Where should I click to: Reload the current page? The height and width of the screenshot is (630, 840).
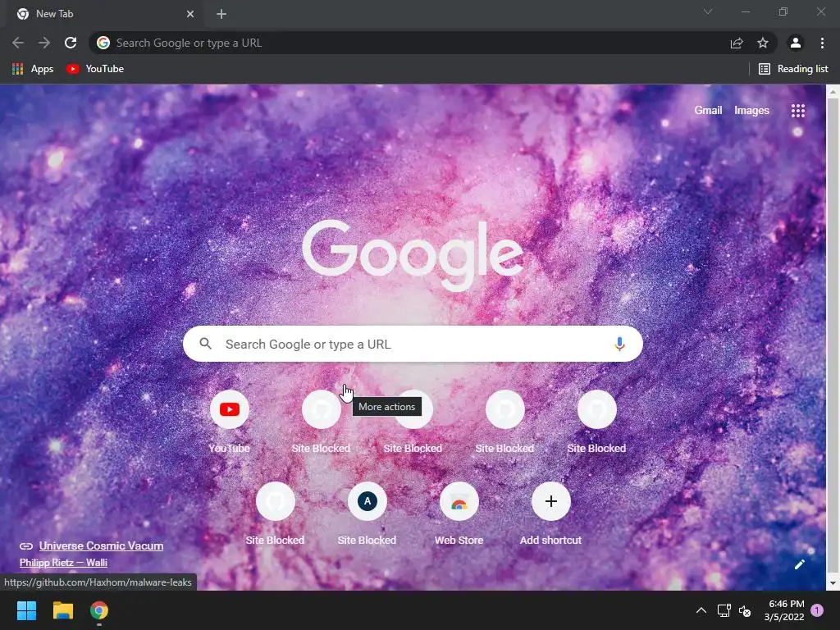pyautogui.click(x=71, y=43)
